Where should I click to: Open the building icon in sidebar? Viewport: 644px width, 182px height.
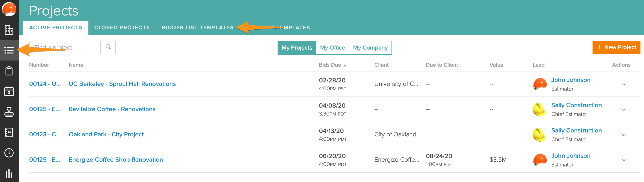(9, 30)
